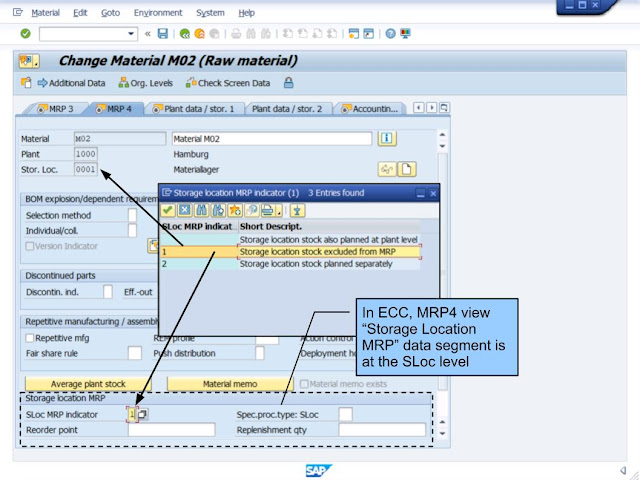Click the header scroll up arrow near info icon

tap(442, 135)
